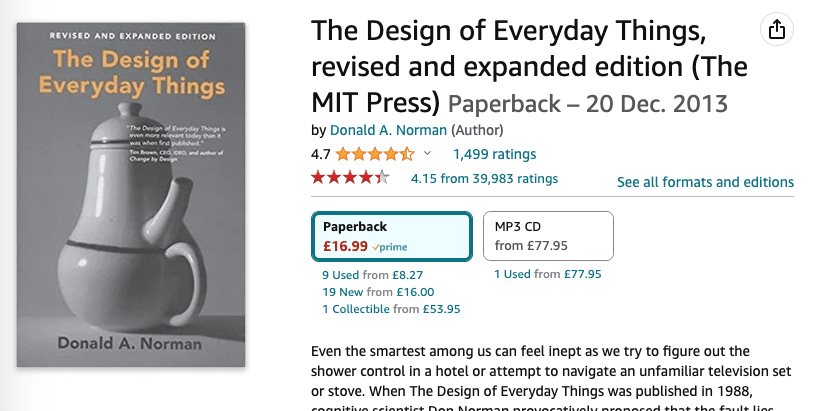This screenshot has height=411, width=825.
Task: Click the red Goodreads star rating
Action: point(350,178)
